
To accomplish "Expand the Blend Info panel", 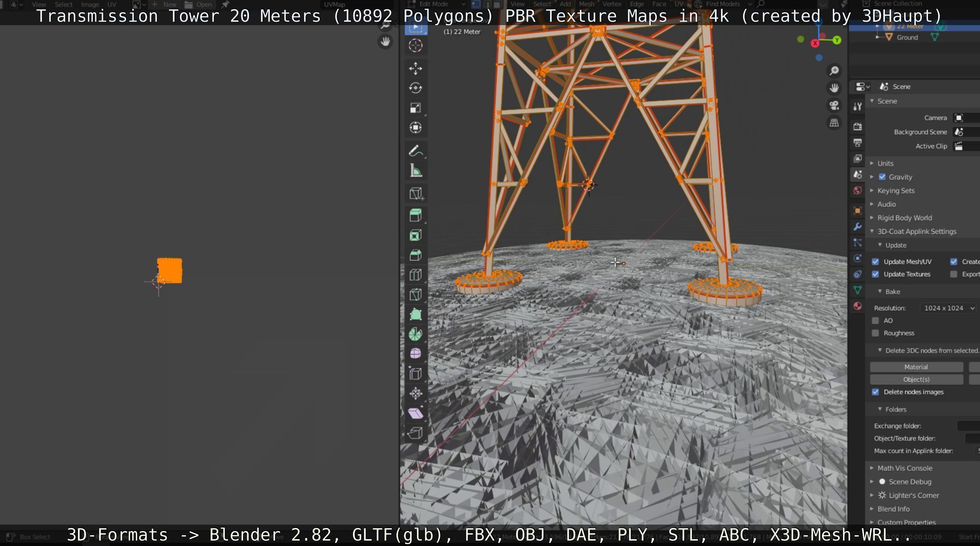I will point(872,509).
